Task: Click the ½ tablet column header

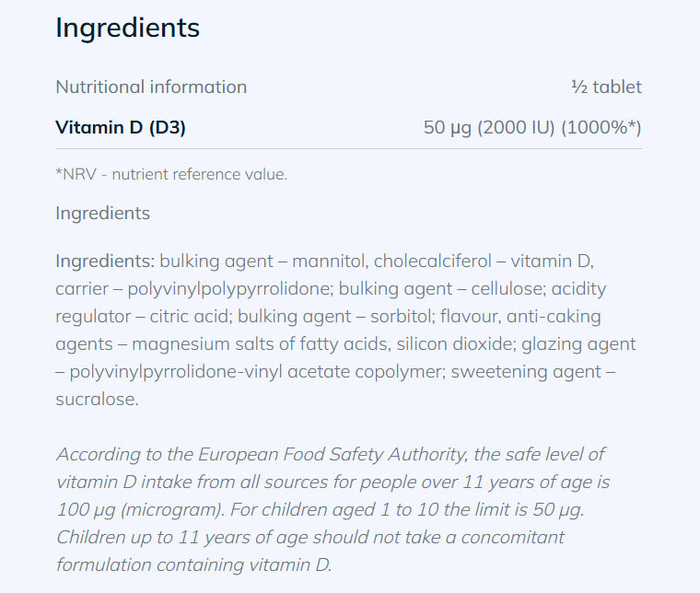Action: click(606, 87)
